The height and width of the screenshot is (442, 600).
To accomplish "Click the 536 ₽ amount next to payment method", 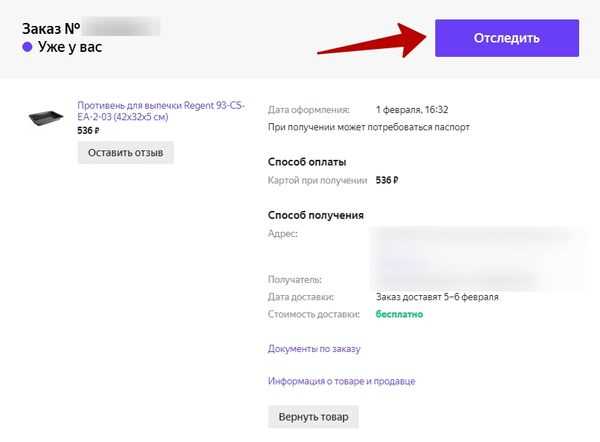I will pyautogui.click(x=387, y=180).
